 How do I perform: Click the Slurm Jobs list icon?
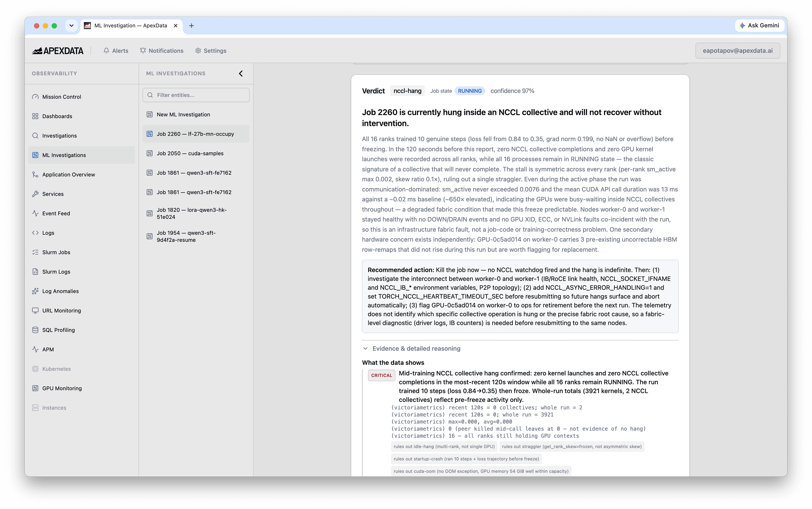point(35,252)
